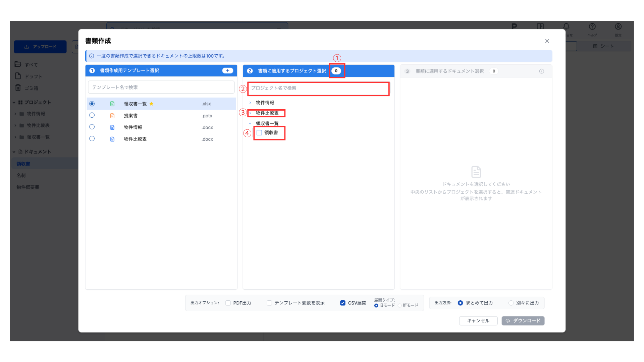The width and height of the screenshot is (644, 362).
Task: Expand the 物件情報 project tree node
Action: click(x=250, y=103)
